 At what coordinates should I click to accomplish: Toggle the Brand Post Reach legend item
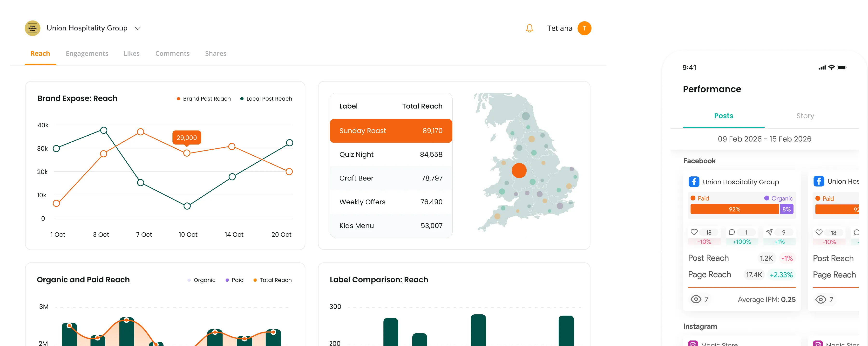coord(203,99)
